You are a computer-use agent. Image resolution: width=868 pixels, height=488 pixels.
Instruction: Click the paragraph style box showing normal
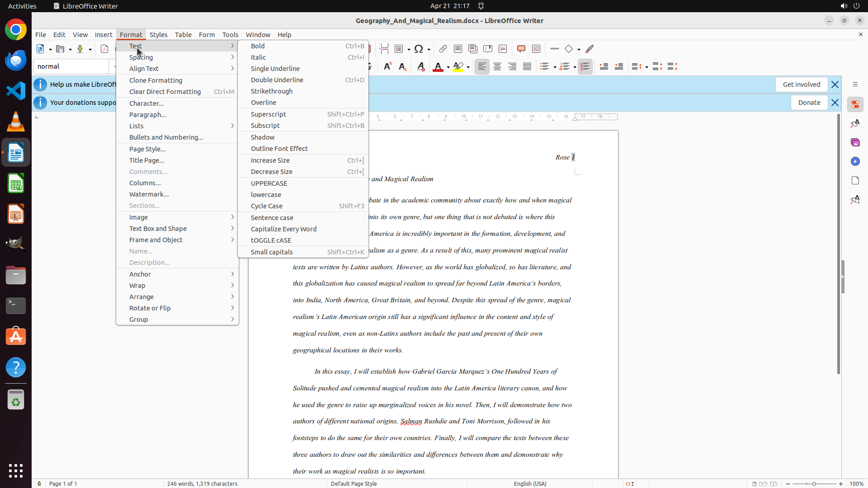71,66
